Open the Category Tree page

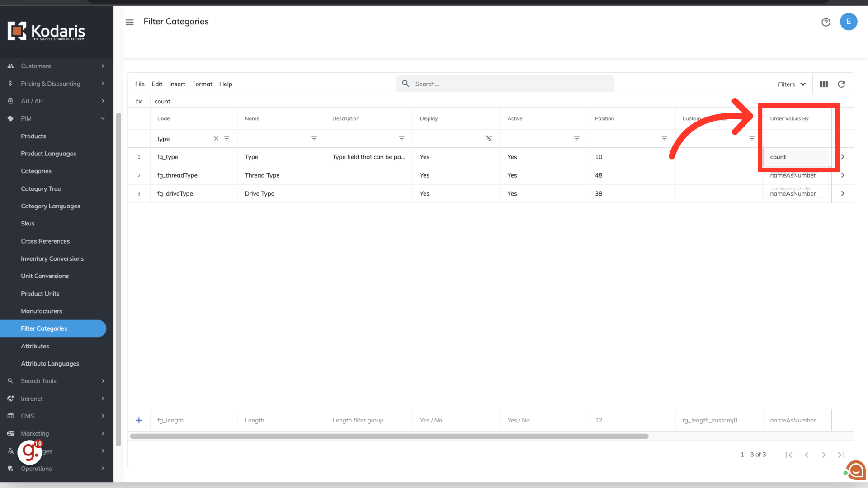tap(41, 189)
